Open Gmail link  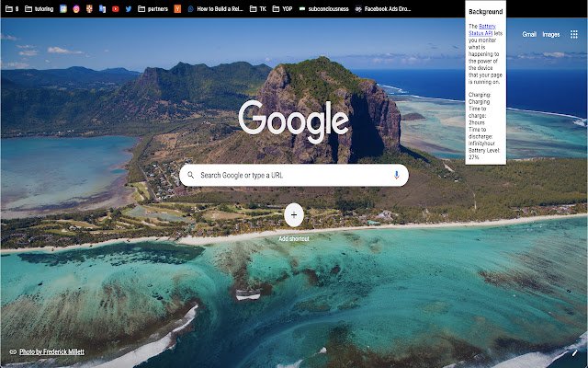tap(529, 35)
